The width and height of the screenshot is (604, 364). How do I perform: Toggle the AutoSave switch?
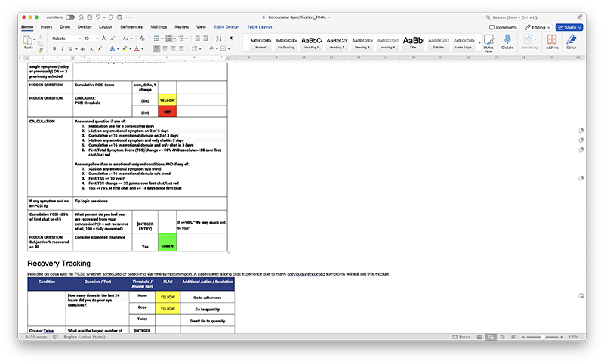(70, 17)
